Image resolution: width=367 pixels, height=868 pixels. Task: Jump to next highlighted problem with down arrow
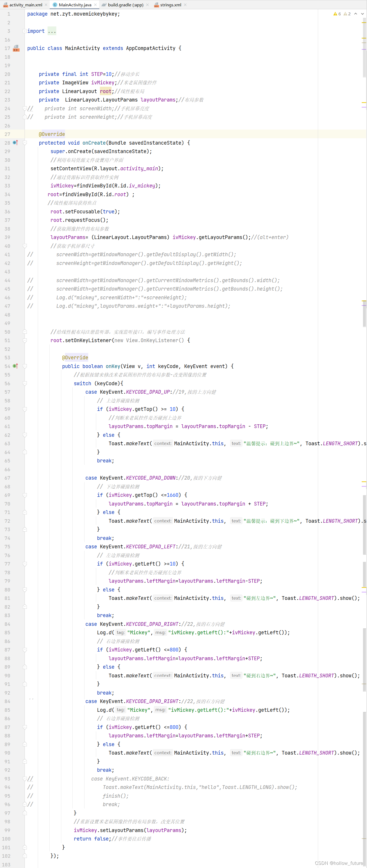(x=362, y=14)
